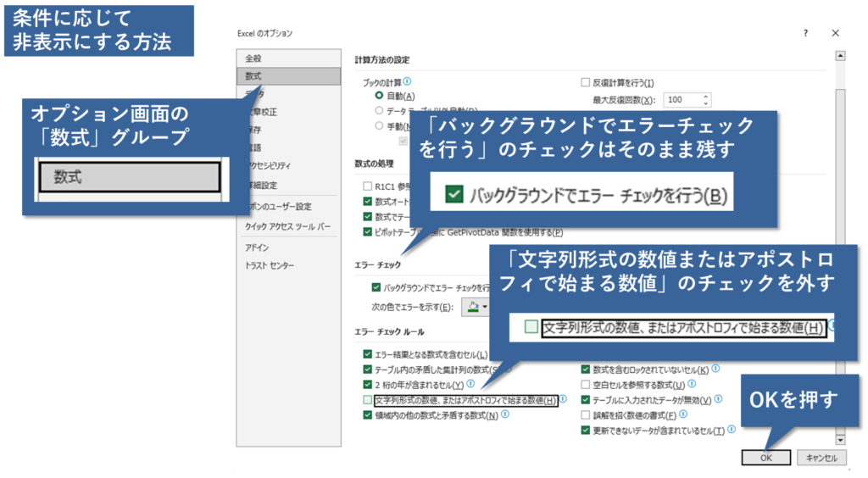Click info icon next to 2桁の年が含まれるセル

click(x=470, y=384)
